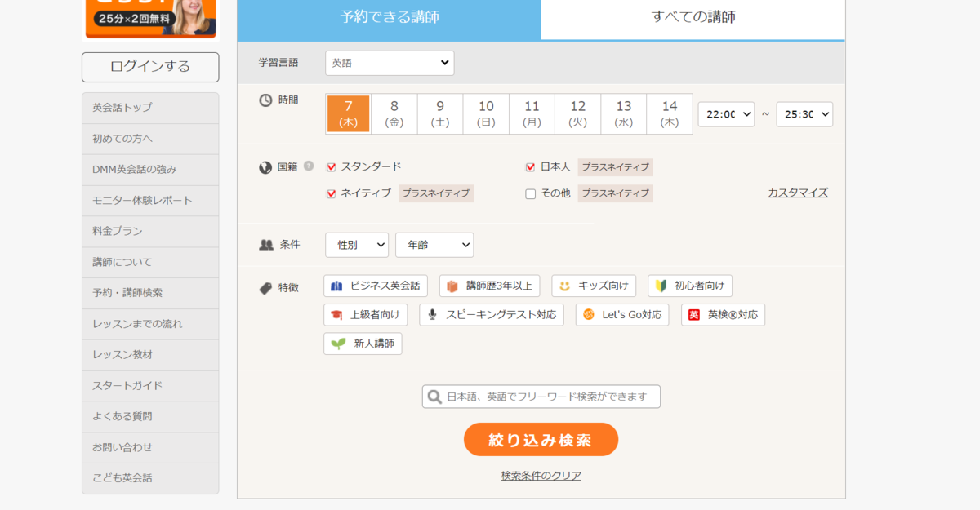The height and width of the screenshot is (510, 980).
Task: Click the ログインする button
Action: tap(150, 67)
